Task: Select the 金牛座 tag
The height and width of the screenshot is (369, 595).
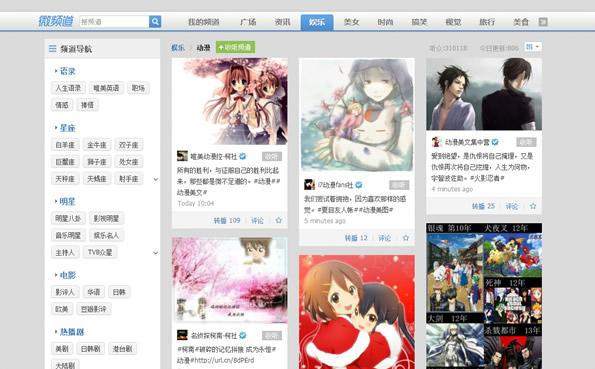Action: click(97, 145)
